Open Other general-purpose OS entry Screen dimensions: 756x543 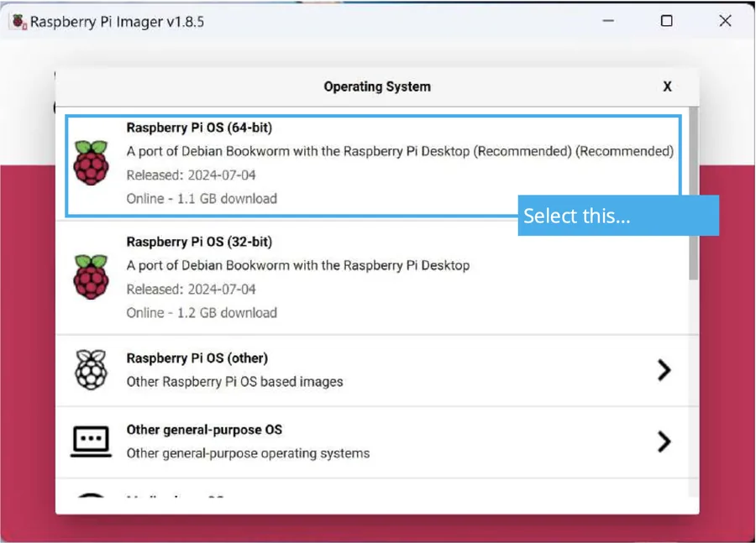377,441
